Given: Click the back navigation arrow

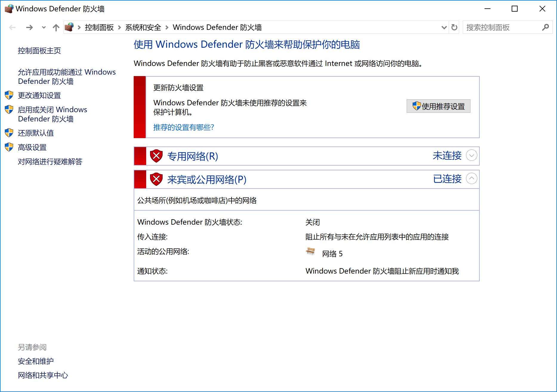Looking at the screenshot, I should 12,27.
